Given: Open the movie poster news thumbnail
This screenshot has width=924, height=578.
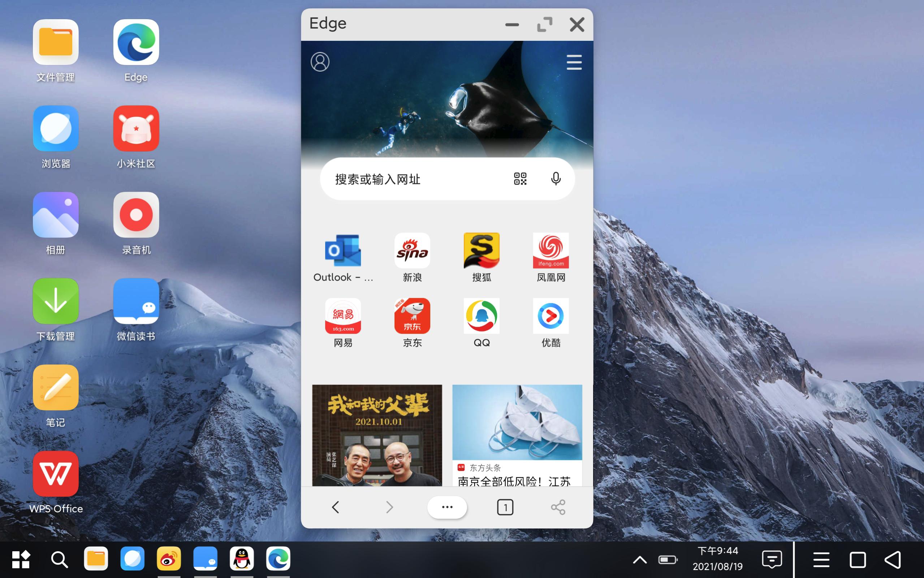Looking at the screenshot, I should (377, 435).
